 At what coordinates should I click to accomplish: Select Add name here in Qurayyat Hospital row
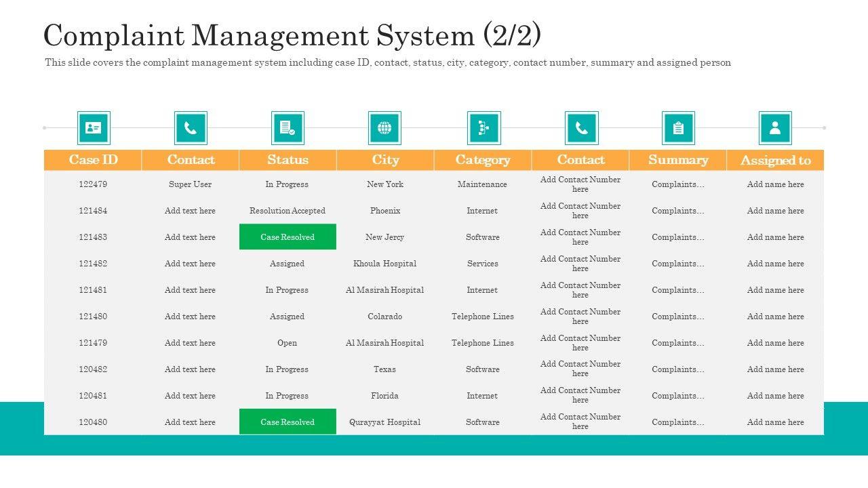776,422
